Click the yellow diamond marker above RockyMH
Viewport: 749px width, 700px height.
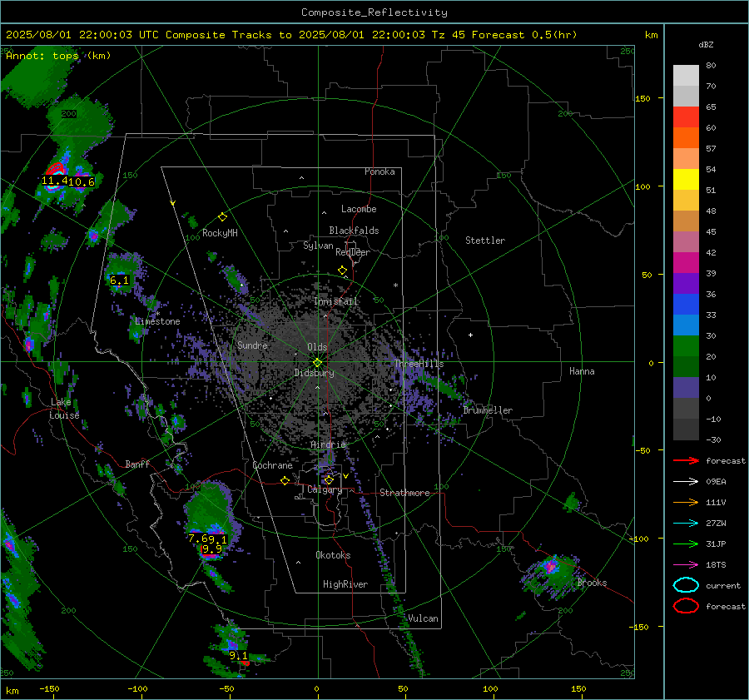coord(222,217)
